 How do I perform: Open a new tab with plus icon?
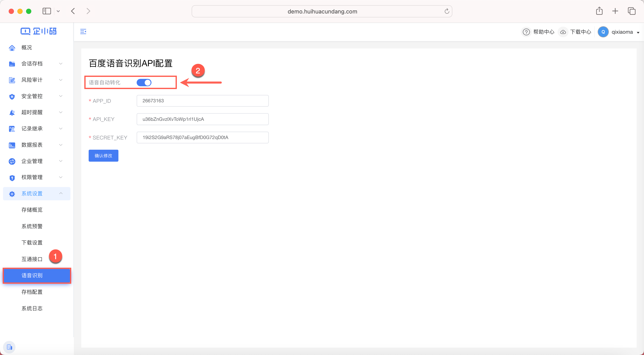coord(615,11)
